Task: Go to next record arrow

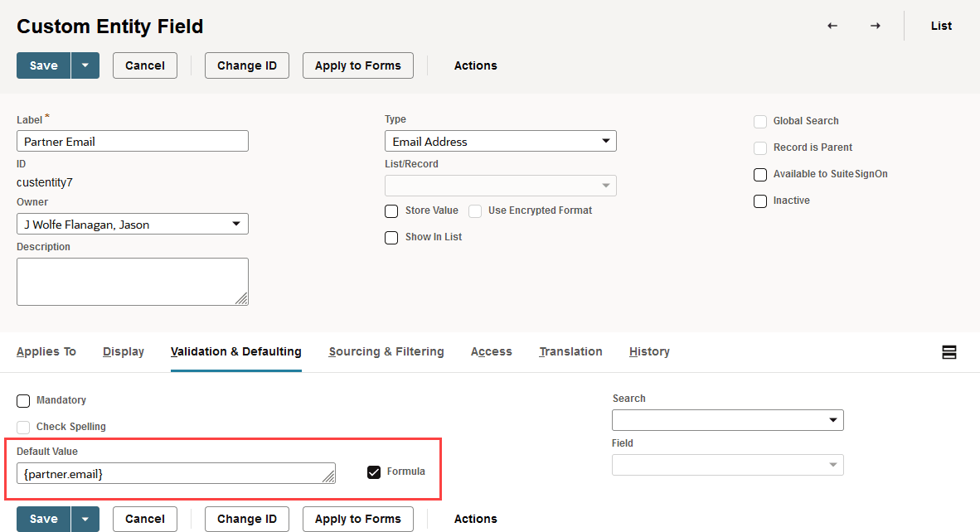Action: [x=875, y=26]
